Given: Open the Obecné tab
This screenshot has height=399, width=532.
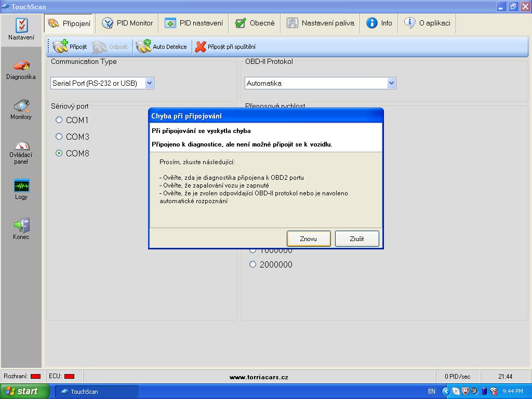Looking at the screenshot, I should pyautogui.click(x=255, y=23).
